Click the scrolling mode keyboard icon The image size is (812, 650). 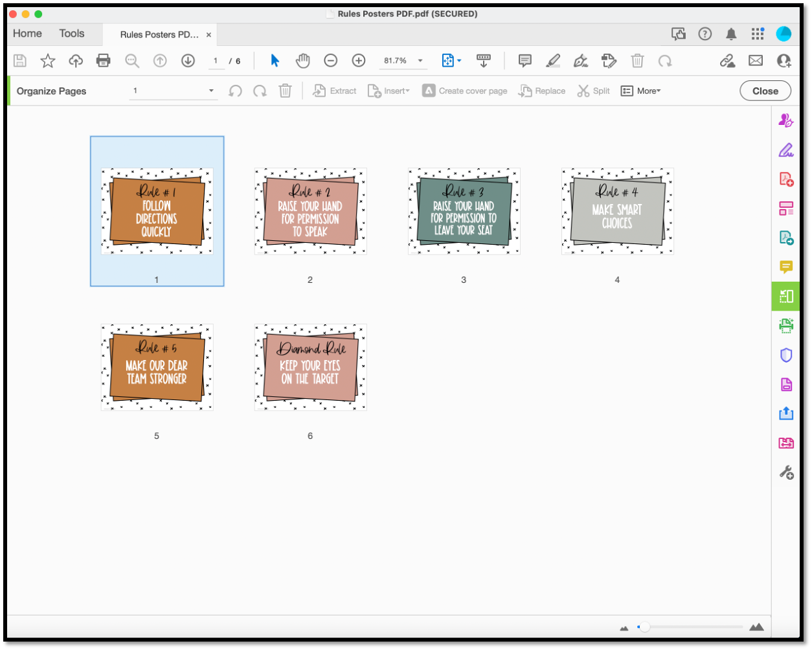(x=483, y=61)
